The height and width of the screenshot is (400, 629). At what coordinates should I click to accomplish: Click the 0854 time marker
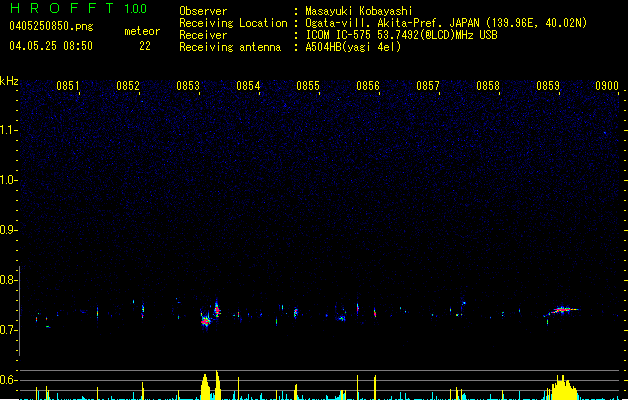point(248,86)
